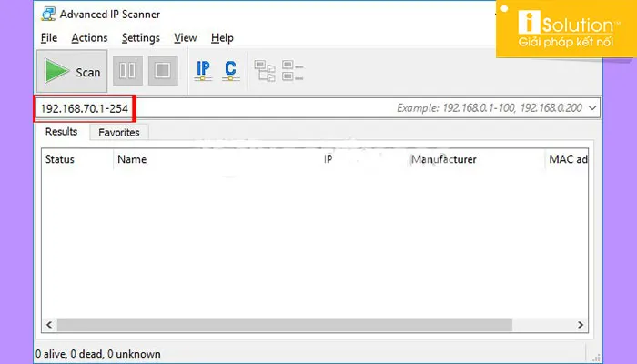The width and height of the screenshot is (637, 364).
Task: Click the '0 alive, 0 dead, 0 unknown' status
Action: click(x=98, y=354)
